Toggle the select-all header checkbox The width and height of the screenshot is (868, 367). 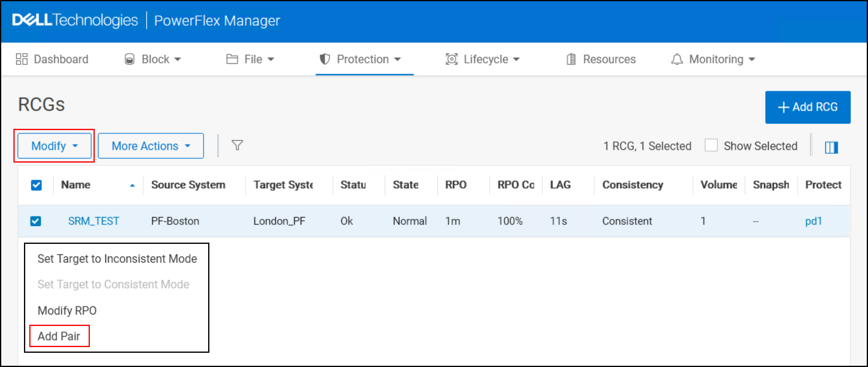click(x=37, y=185)
